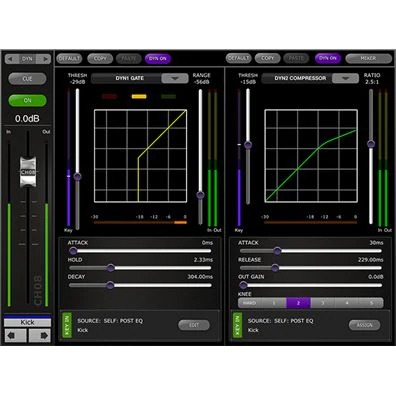
Task: Open the DYN1 GATE type dropdown
Action: tap(175, 78)
